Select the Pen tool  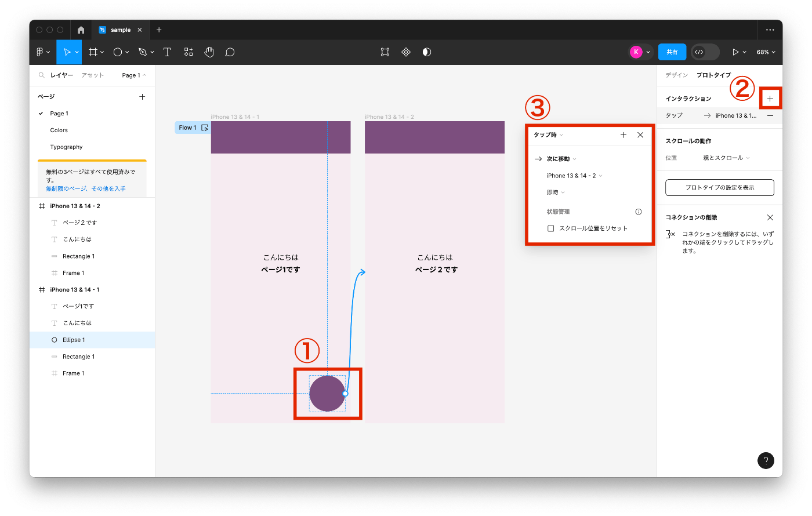pos(143,52)
